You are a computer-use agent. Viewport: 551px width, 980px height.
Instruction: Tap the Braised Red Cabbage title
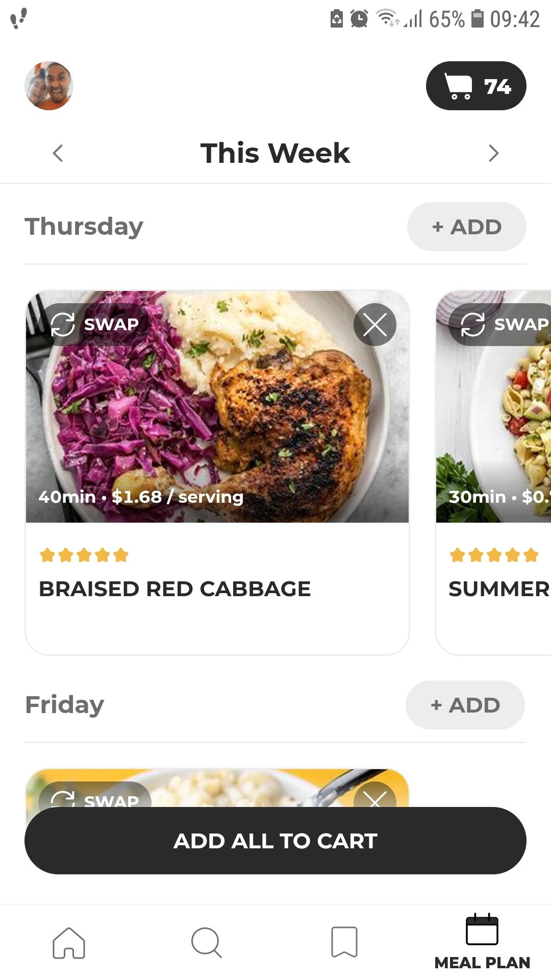pos(175,589)
